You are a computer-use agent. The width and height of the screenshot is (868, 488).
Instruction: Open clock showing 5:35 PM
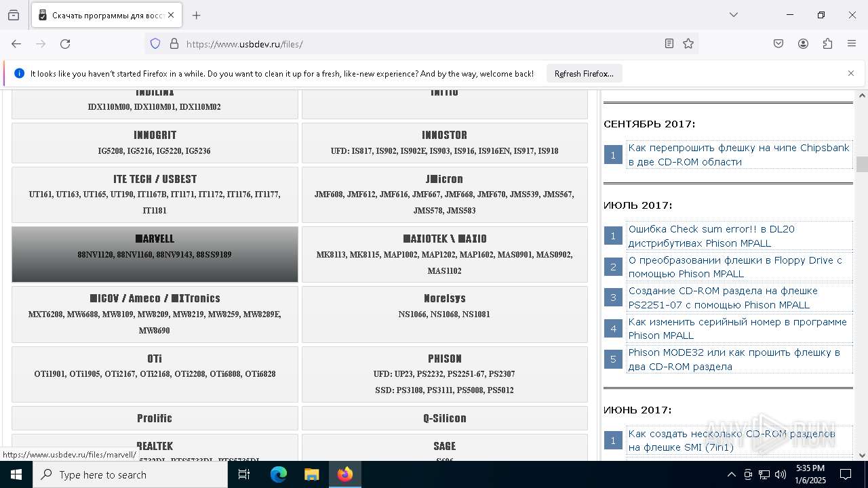810,474
